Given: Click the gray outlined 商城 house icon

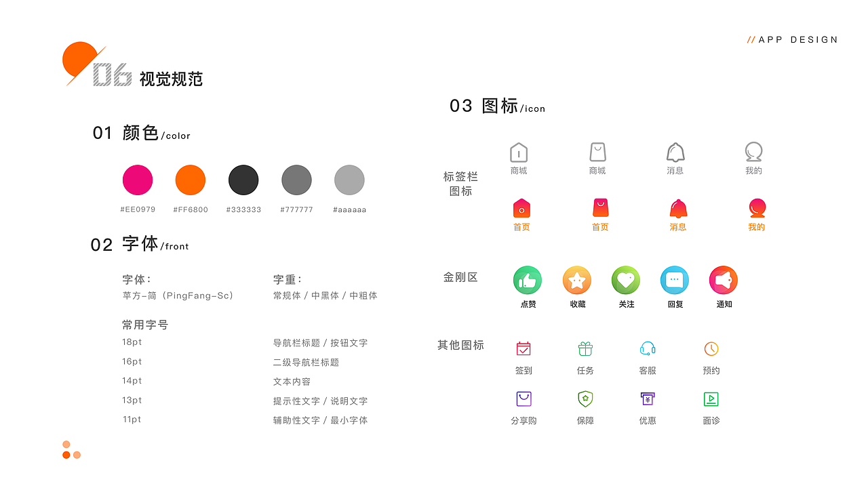Looking at the screenshot, I should [519, 152].
